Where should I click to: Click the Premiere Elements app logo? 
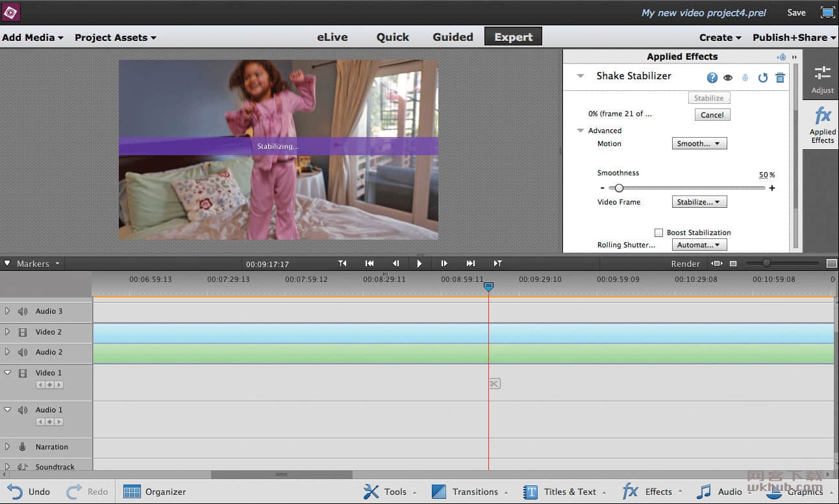tap(11, 12)
